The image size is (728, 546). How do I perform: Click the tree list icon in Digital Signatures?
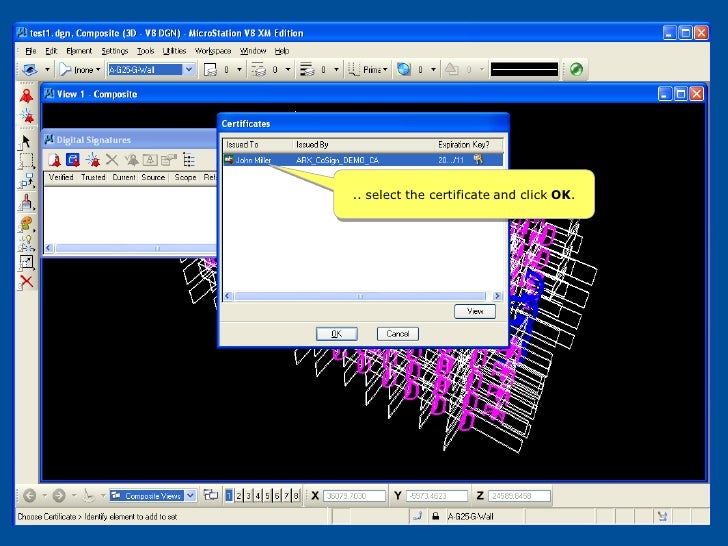(x=187, y=159)
